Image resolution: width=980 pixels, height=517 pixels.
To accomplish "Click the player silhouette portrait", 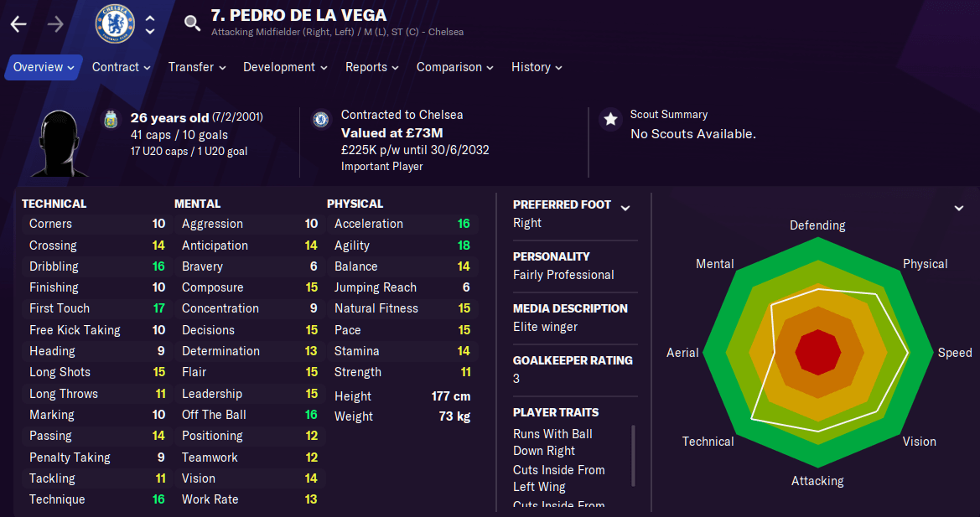I will pyautogui.click(x=60, y=143).
